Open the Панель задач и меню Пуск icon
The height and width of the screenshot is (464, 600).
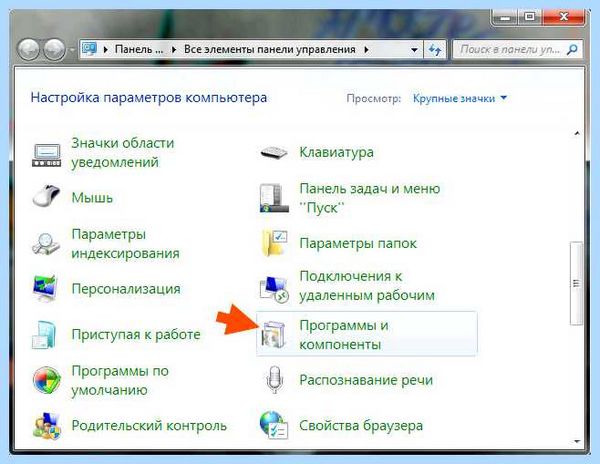click(274, 198)
